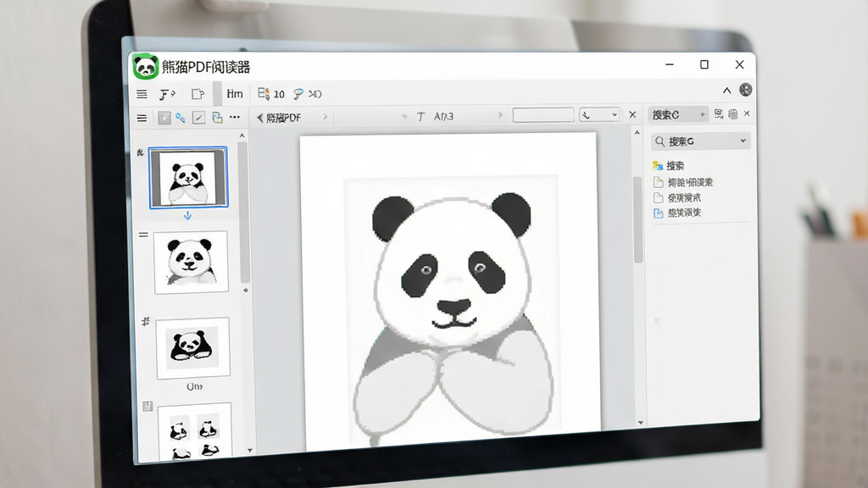The width and height of the screenshot is (868, 488).
Task: Click the thumbnail panel scroll down arrow
Action: [x=250, y=451]
